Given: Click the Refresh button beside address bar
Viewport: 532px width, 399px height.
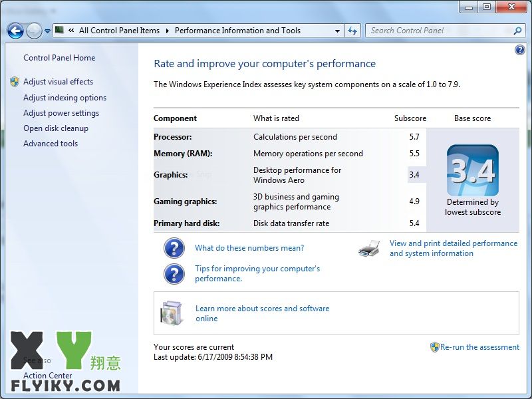Looking at the screenshot, I should (352, 31).
